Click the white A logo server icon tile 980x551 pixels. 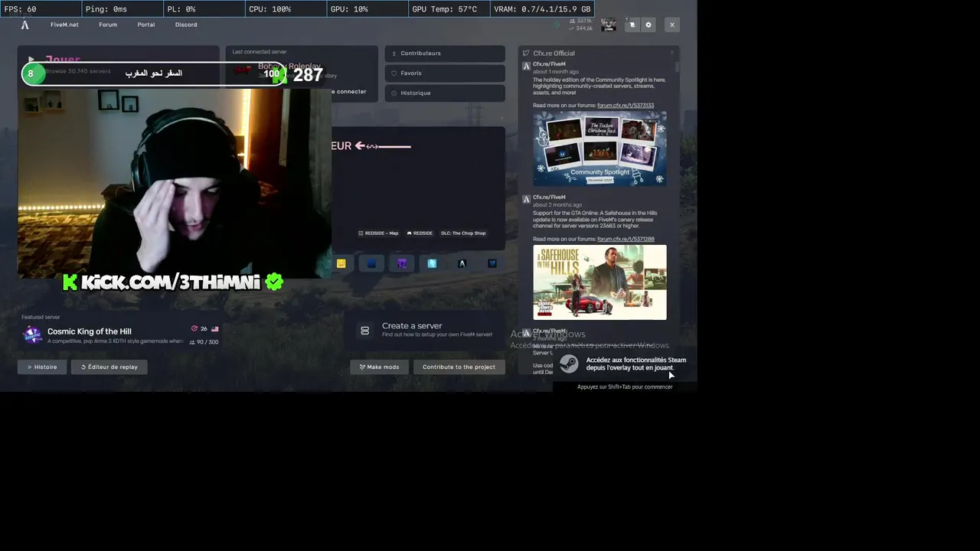click(462, 263)
